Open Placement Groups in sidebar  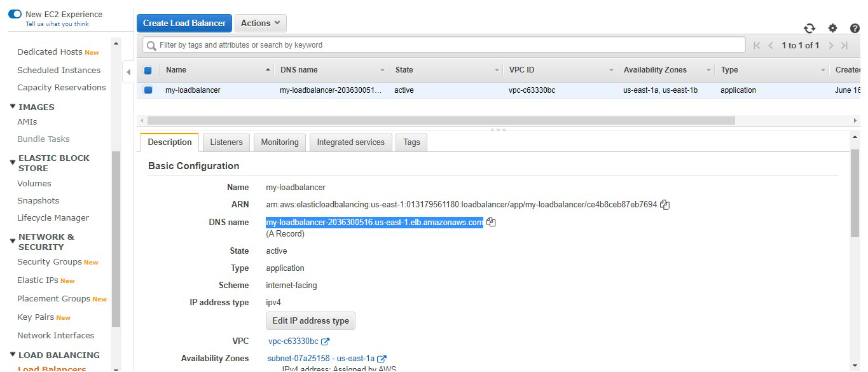point(54,298)
